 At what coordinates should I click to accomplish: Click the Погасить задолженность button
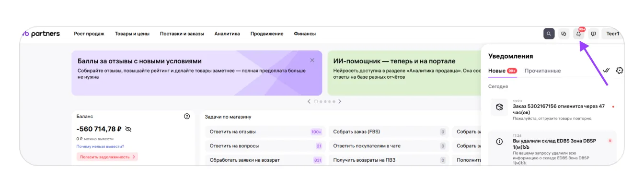pos(107,156)
